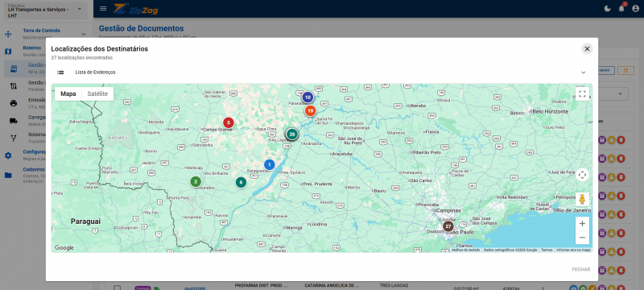Expand the Torre de Controle chevron

tap(84, 34)
